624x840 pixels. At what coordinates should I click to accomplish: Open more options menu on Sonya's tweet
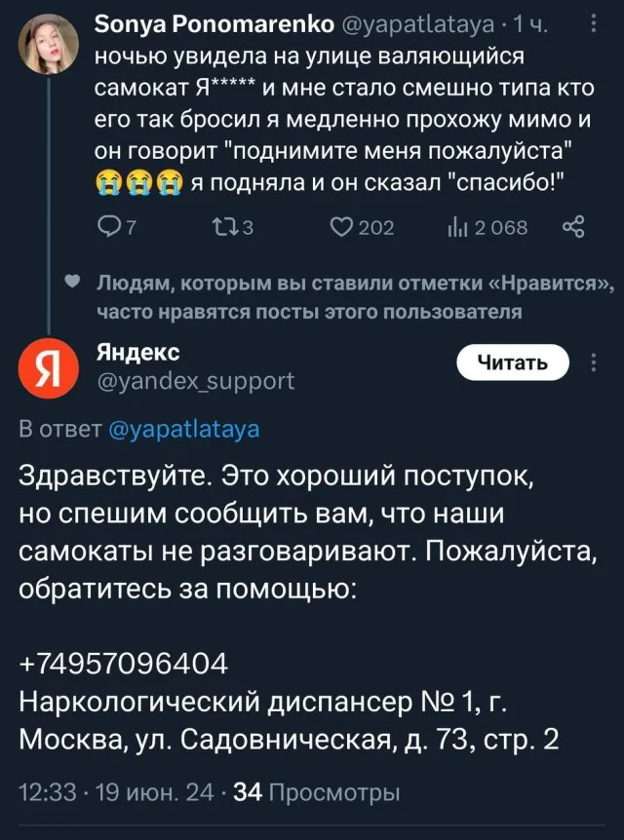(x=596, y=22)
